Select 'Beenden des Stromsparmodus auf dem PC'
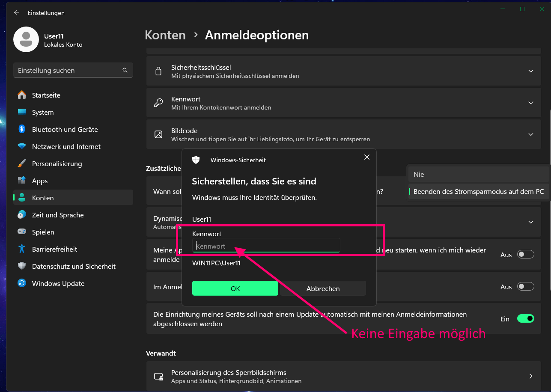Image resolution: width=551 pixels, height=392 pixels. 478,191
